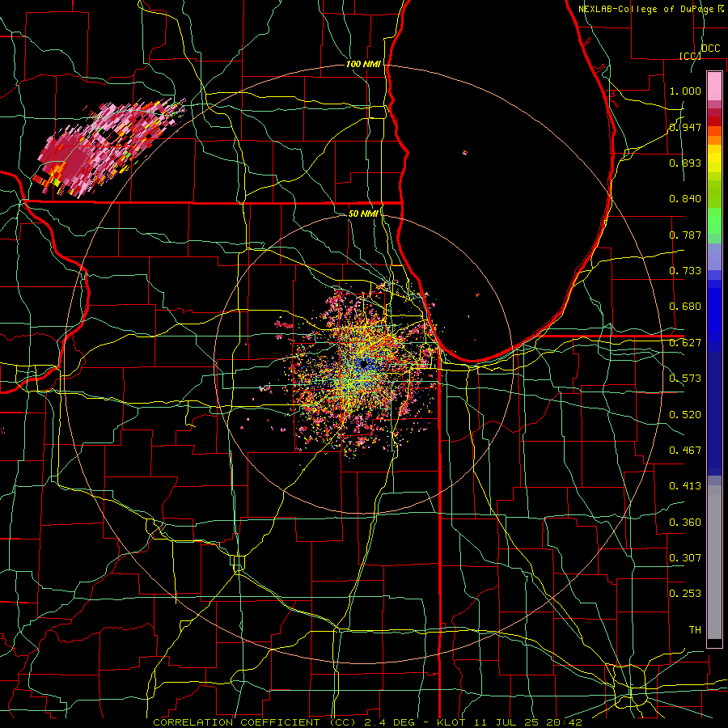
Task: Select the 0.573 scale value
Action: [685, 379]
